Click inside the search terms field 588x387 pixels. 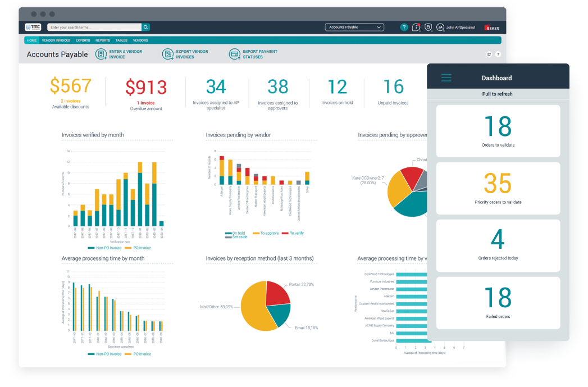(x=93, y=27)
